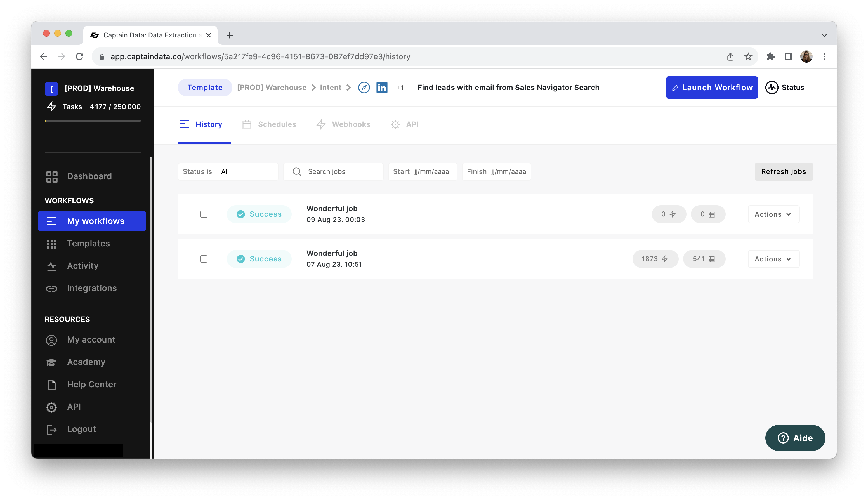Click Success badge of 07 Aug job
The image size is (868, 500).
259,259
